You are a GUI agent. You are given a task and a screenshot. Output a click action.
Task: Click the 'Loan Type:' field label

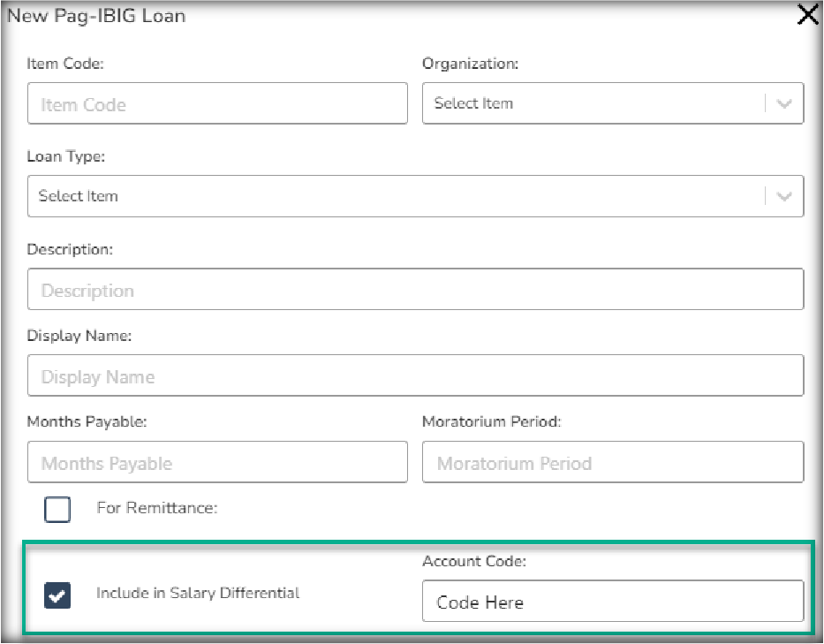pyautogui.click(x=66, y=156)
